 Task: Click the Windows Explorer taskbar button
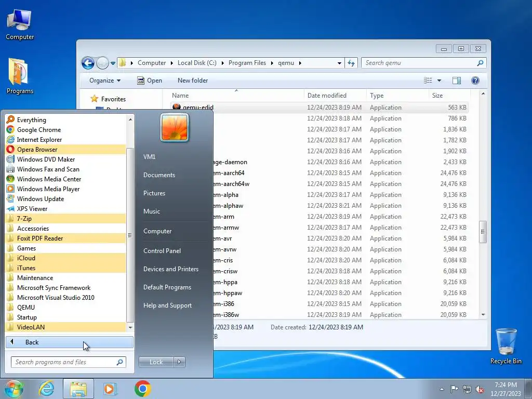pos(78,389)
